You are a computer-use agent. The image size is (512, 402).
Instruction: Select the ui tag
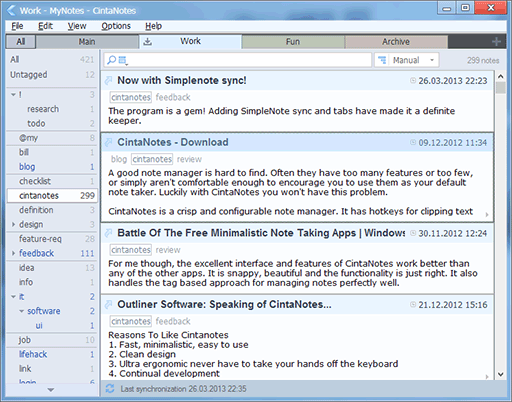click(x=52, y=325)
